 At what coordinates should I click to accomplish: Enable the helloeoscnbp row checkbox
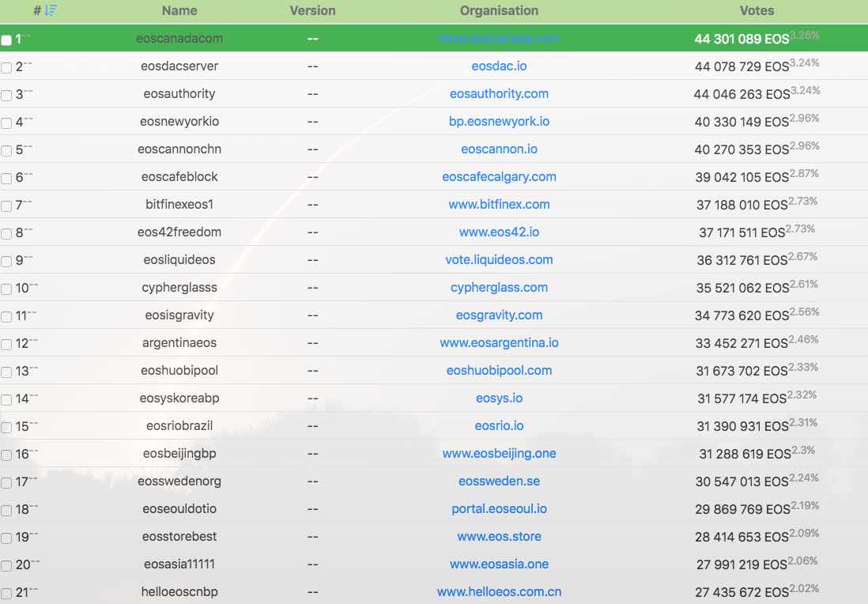(x=6, y=594)
